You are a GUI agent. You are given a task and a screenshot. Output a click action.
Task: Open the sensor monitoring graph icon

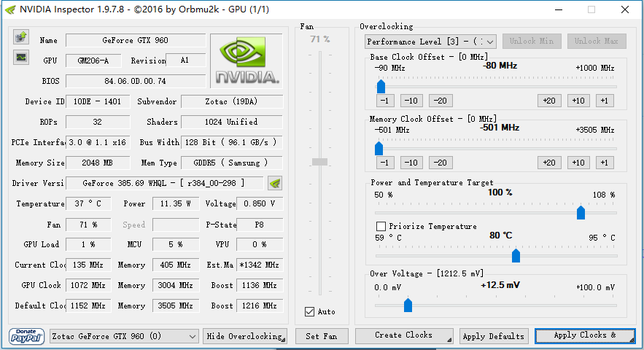click(x=21, y=57)
